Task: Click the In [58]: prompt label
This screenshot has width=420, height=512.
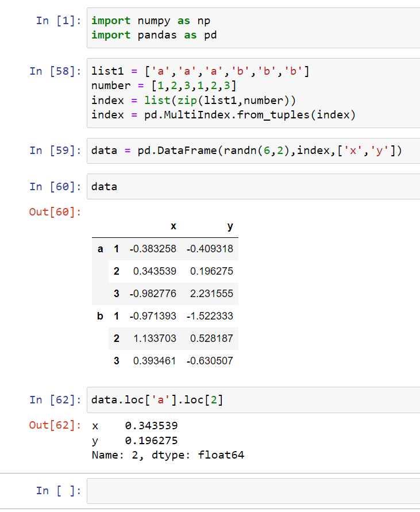Action: pos(55,71)
